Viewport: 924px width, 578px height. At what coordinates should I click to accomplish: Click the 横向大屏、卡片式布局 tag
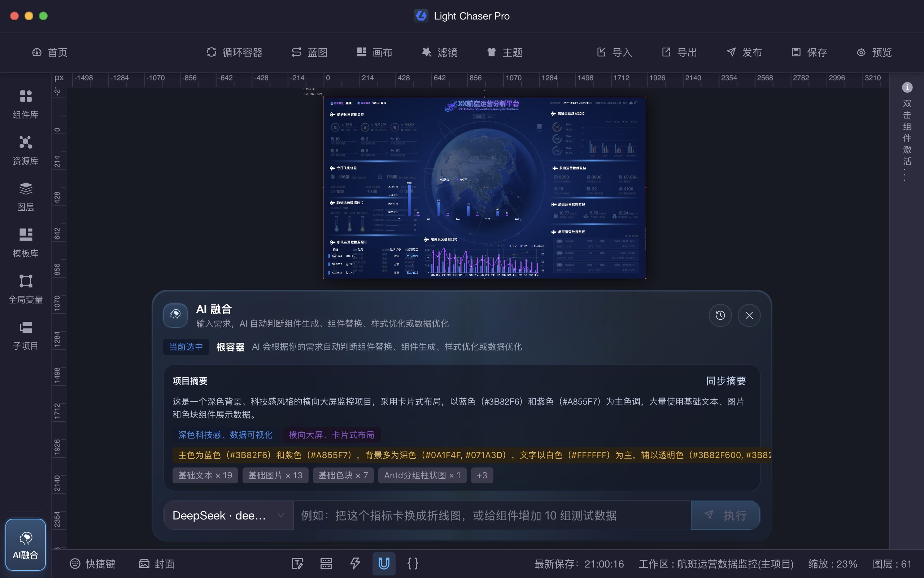[x=331, y=435]
